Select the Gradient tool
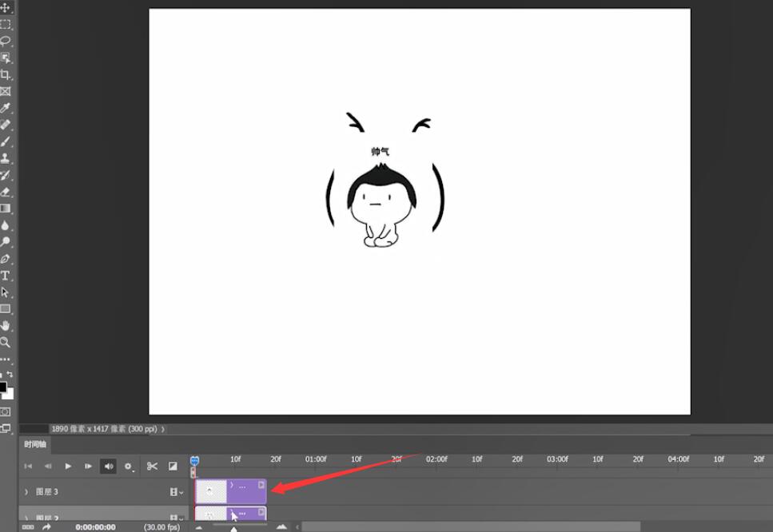Screen dimensions: 773x532 (6, 208)
